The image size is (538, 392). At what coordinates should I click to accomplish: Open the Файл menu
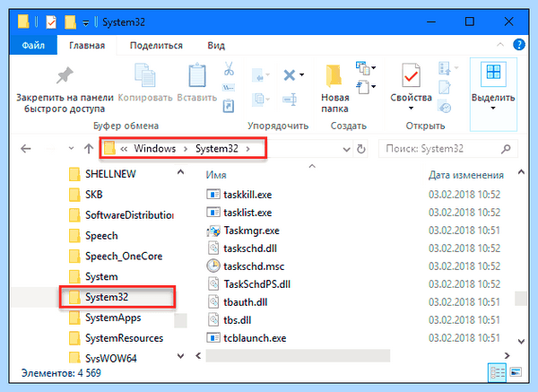(x=33, y=46)
